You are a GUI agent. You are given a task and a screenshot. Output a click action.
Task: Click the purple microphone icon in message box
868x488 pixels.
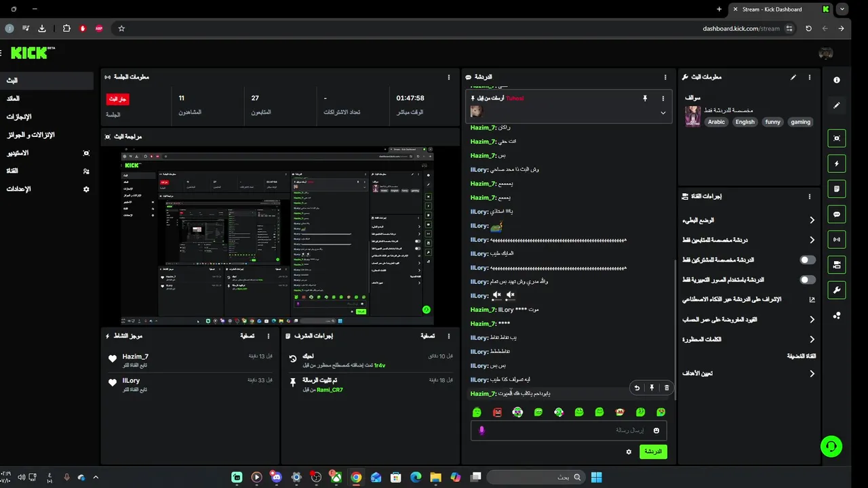pos(482,430)
